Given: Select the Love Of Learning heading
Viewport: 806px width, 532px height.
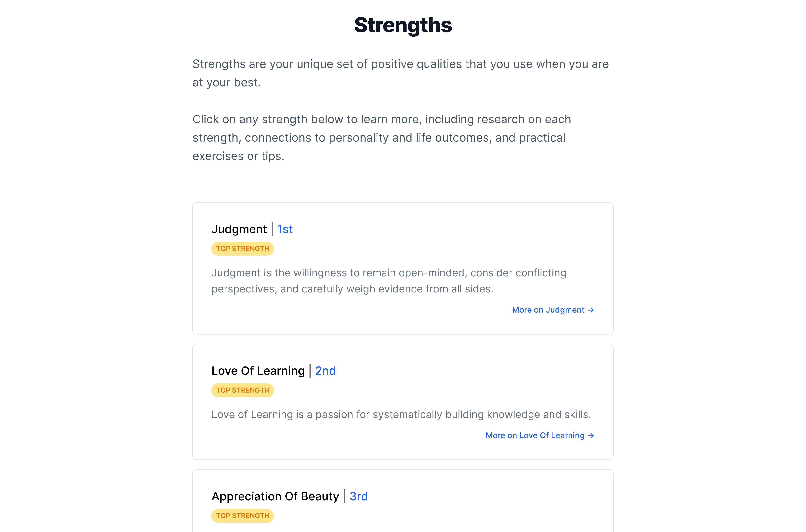Looking at the screenshot, I should [258, 371].
